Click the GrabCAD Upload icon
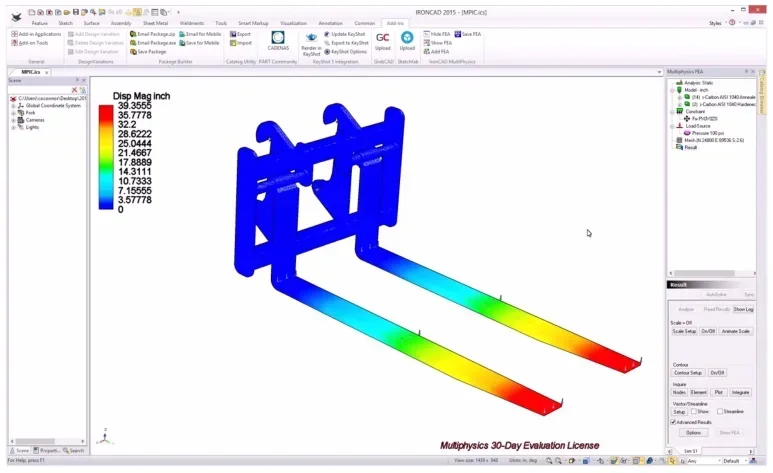This screenshot has height=473, width=773. point(383,41)
